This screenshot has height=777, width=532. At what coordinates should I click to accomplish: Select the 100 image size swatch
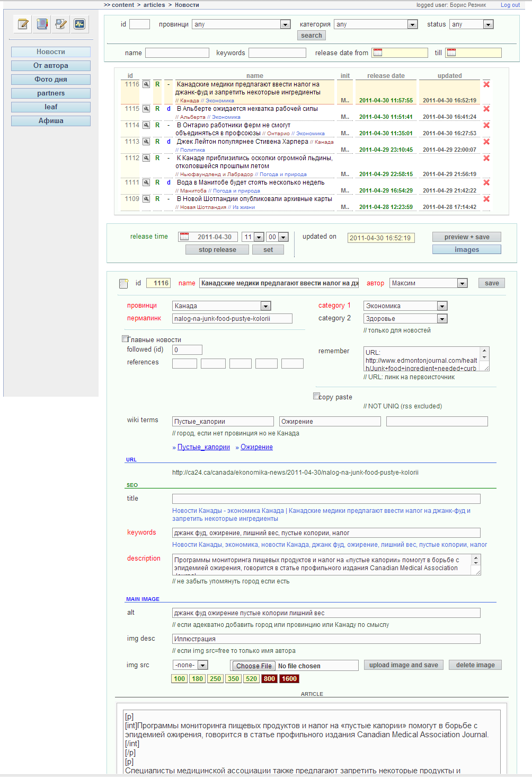[x=180, y=679]
